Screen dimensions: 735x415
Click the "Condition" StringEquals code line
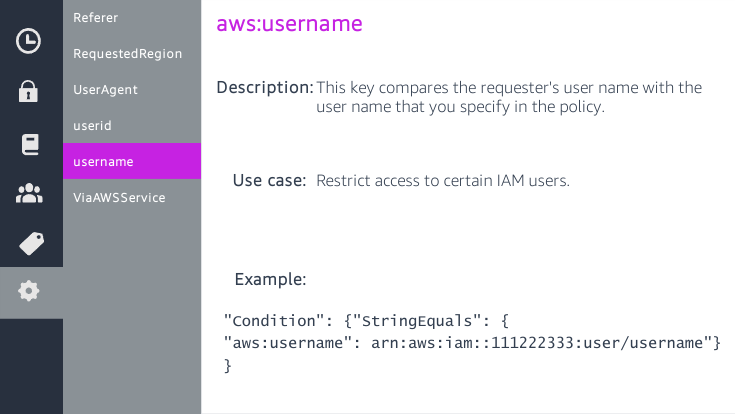point(367,321)
